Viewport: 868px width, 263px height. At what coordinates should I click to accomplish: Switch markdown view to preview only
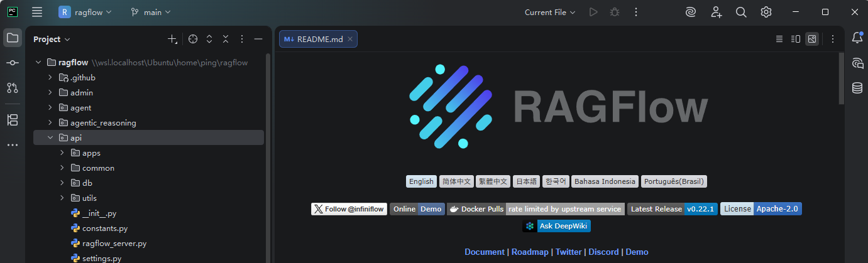pos(812,39)
